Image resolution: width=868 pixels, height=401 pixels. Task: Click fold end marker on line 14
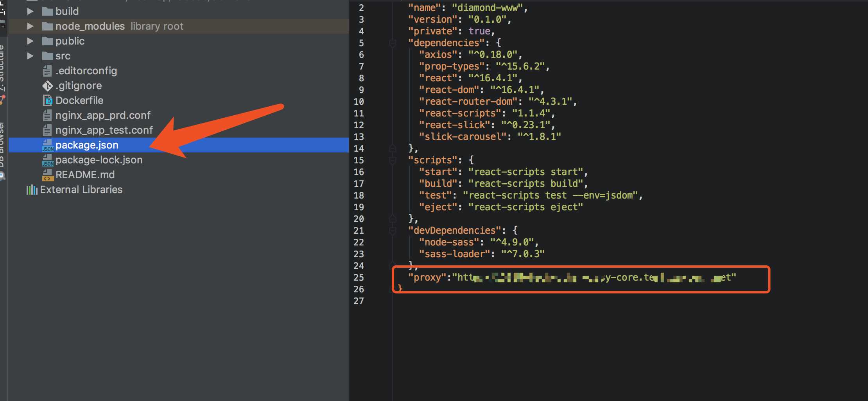[393, 148]
